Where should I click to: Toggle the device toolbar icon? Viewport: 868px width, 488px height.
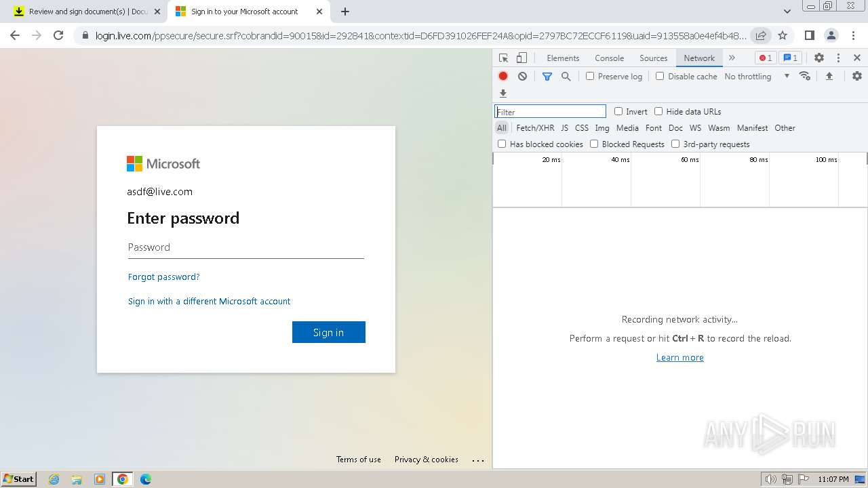(521, 58)
